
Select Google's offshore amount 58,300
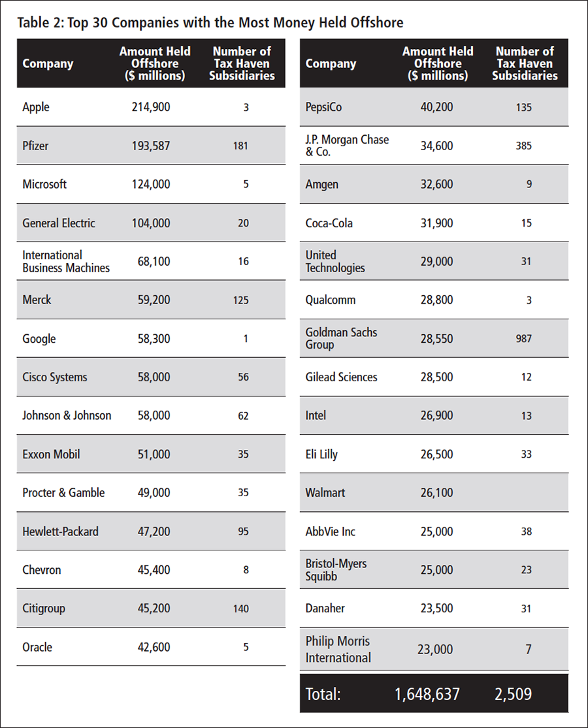(154, 338)
